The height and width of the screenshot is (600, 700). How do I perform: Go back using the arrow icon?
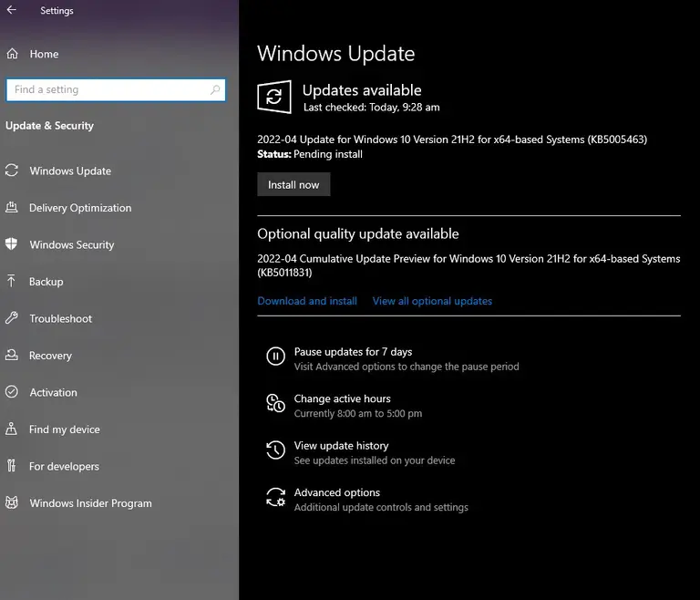(x=12, y=9)
